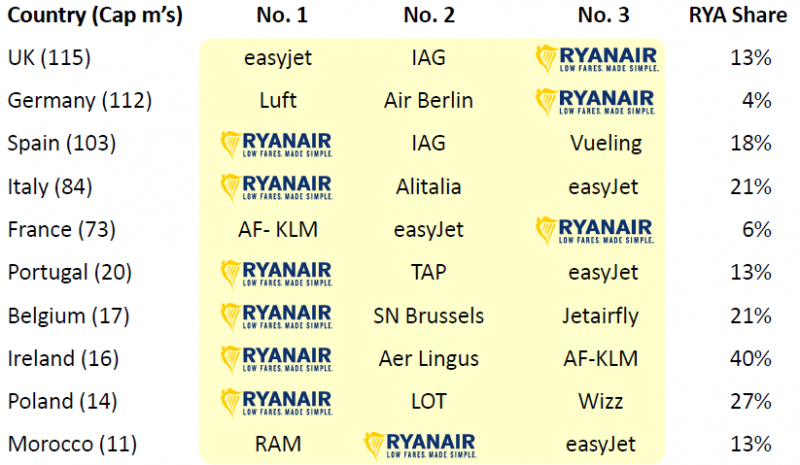Select the Ryanair logo in the Spain row

(277, 144)
